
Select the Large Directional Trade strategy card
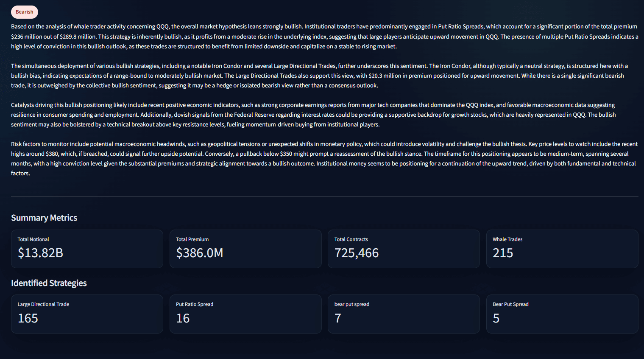pyautogui.click(x=87, y=314)
